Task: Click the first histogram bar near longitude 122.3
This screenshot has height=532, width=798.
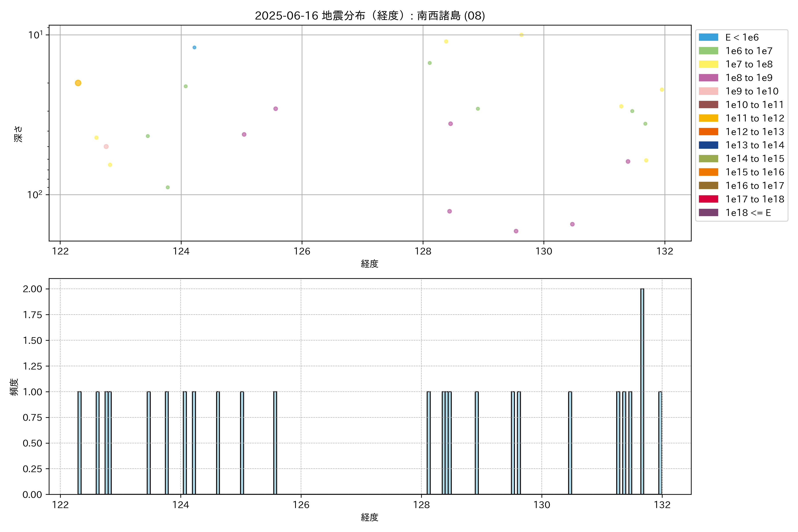Action: [79, 443]
